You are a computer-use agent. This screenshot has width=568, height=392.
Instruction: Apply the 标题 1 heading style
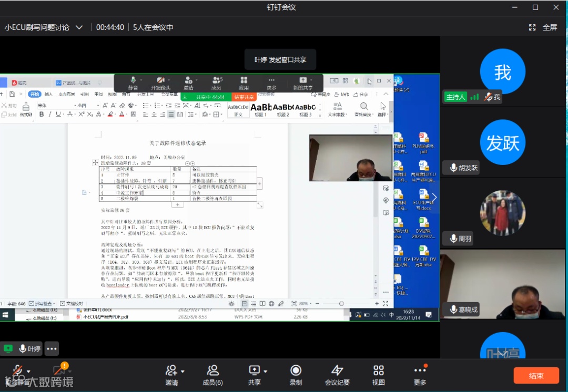[x=261, y=110]
